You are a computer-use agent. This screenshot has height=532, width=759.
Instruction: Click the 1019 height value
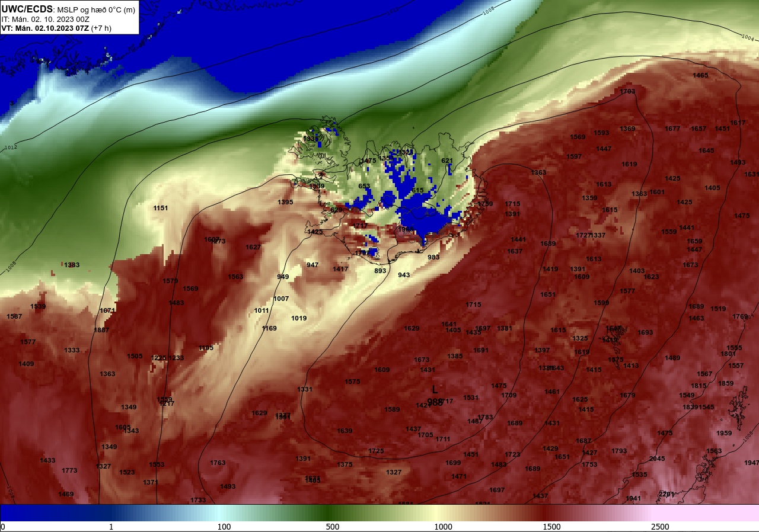point(299,318)
